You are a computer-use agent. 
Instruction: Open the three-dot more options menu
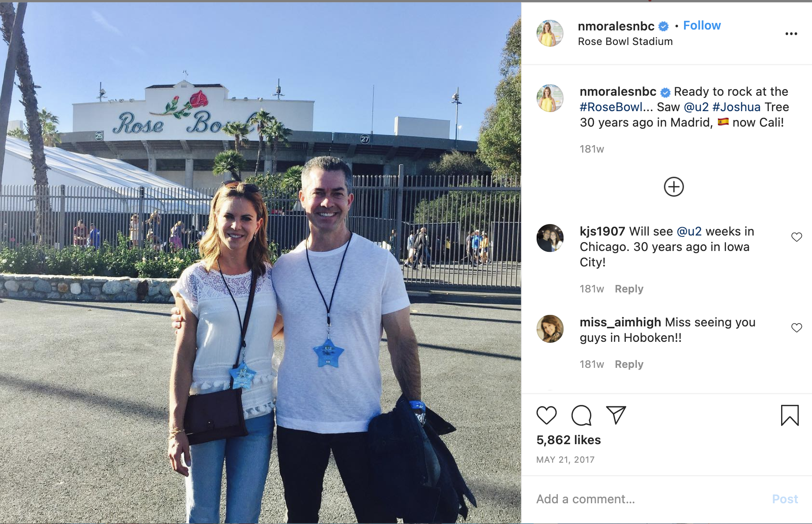(x=791, y=34)
